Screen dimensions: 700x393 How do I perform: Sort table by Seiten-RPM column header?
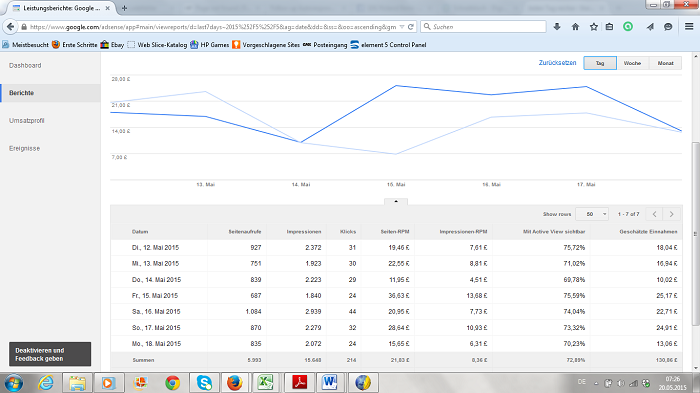395,232
